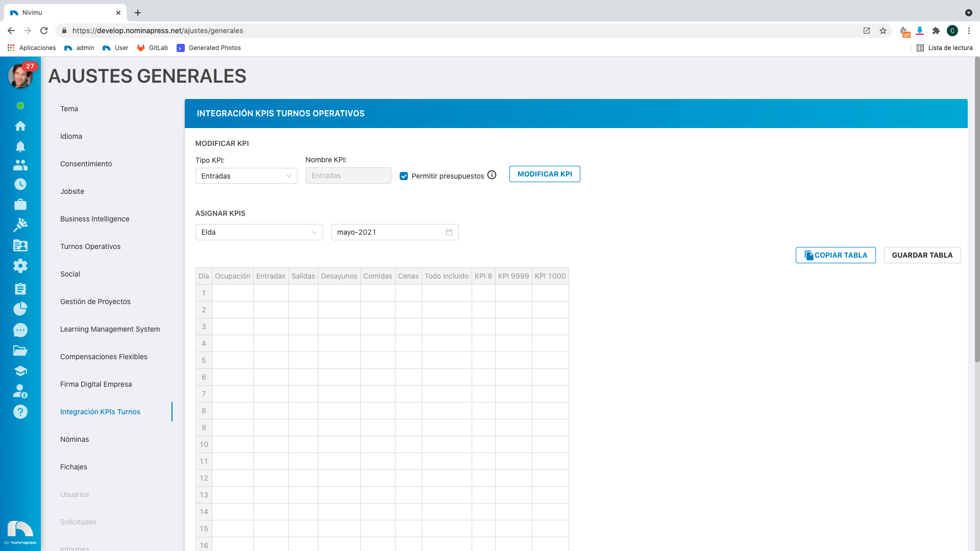Click the MODIFICAR KPI button

point(545,174)
